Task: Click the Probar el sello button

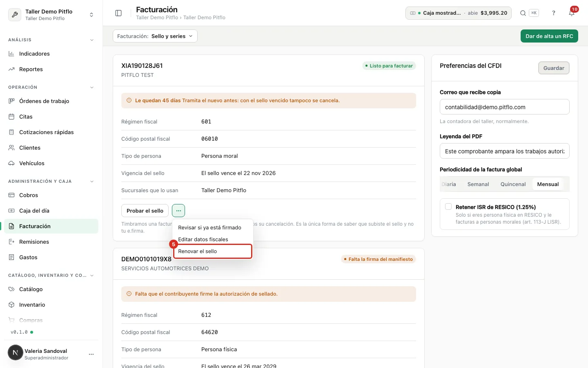Action: pyautogui.click(x=145, y=211)
